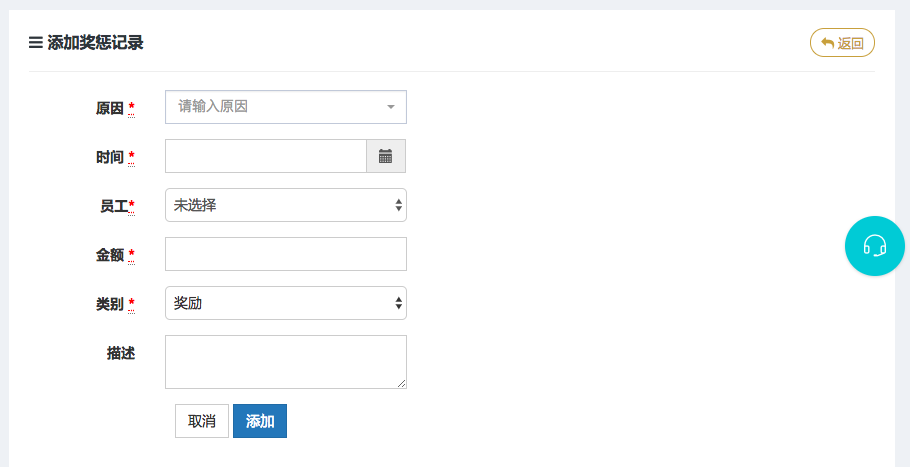The height and width of the screenshot is (467, 910).
Task: Click the hamburger icon beside 添加奖惩记录
Action: [x=35, y=43]
